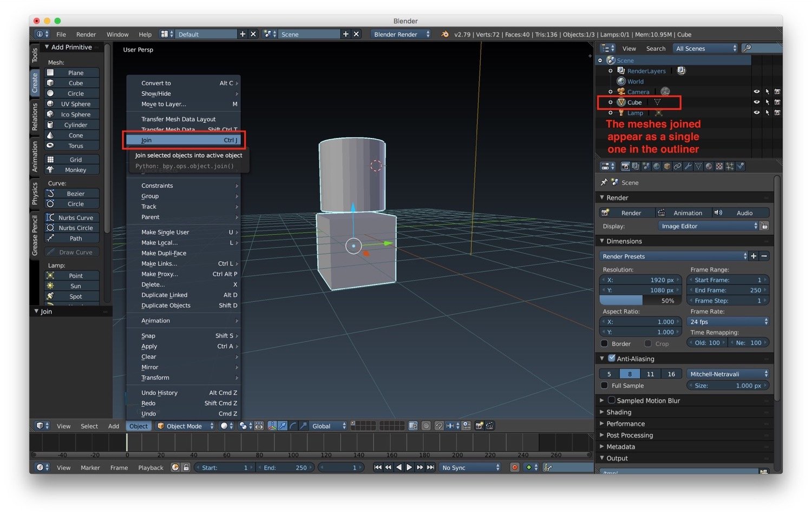
Task: Click the OpenGL render image icon
Action: (479, 426)
